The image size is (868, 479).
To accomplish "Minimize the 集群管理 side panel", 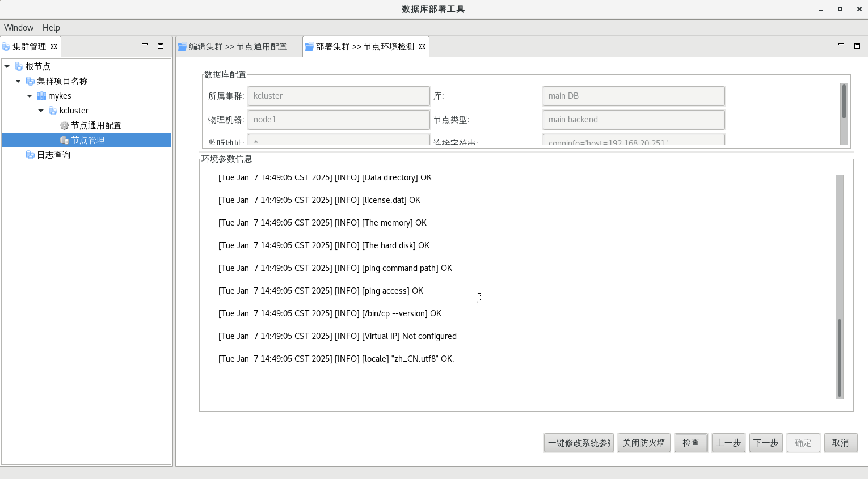I will pos(145,45).
